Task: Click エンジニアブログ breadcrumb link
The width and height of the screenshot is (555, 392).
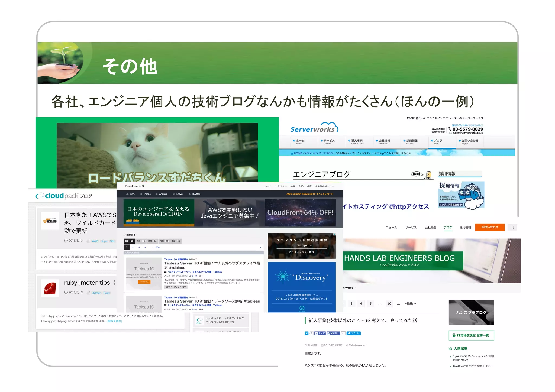Action: 323,153
